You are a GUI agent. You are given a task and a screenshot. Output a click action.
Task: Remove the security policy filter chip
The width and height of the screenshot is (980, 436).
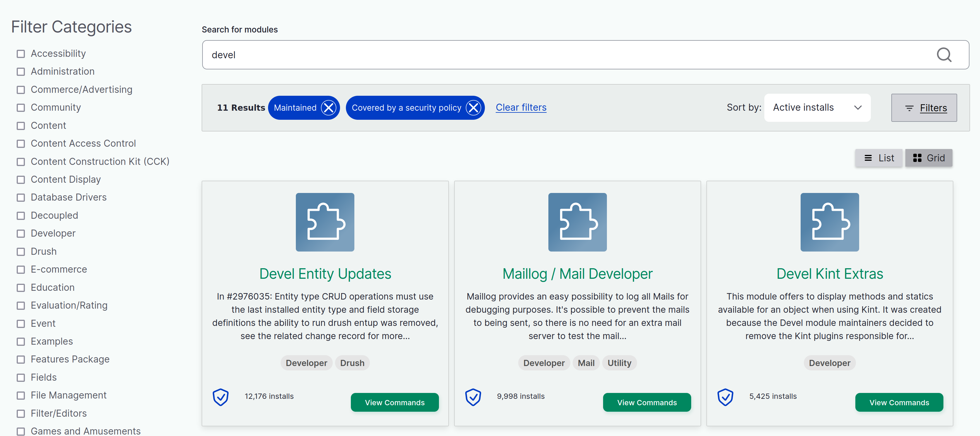tap(473, 108)
